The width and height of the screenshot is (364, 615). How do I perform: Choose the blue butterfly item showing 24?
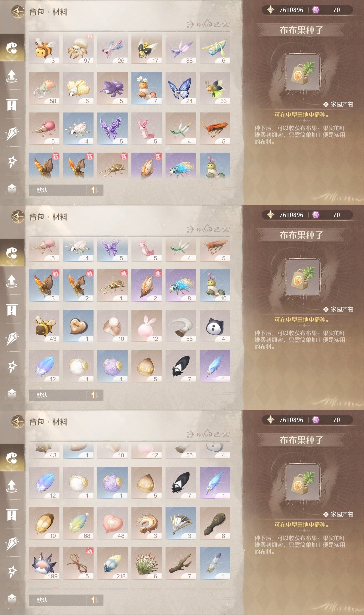point(181,88)
